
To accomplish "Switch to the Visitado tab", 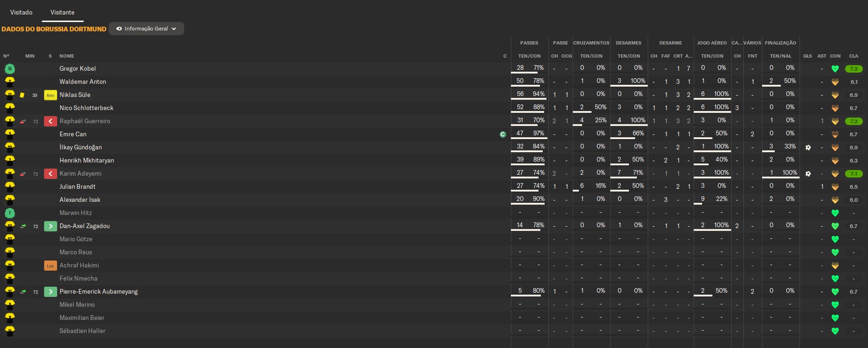I will click(x=22, y=12).
